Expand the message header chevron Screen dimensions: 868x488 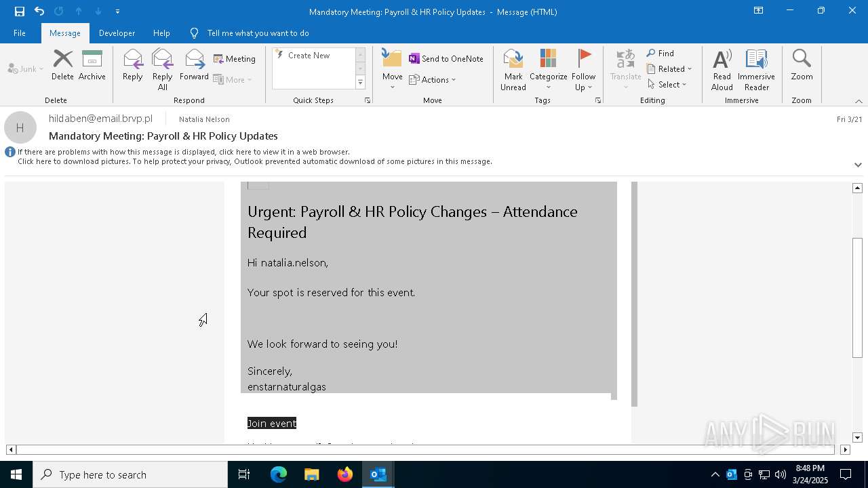[858, 165]
